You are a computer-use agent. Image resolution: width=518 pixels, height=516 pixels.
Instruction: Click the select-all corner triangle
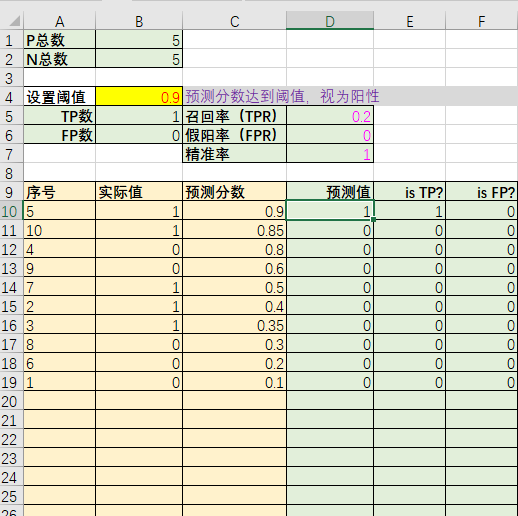click(x=15, y=21)
